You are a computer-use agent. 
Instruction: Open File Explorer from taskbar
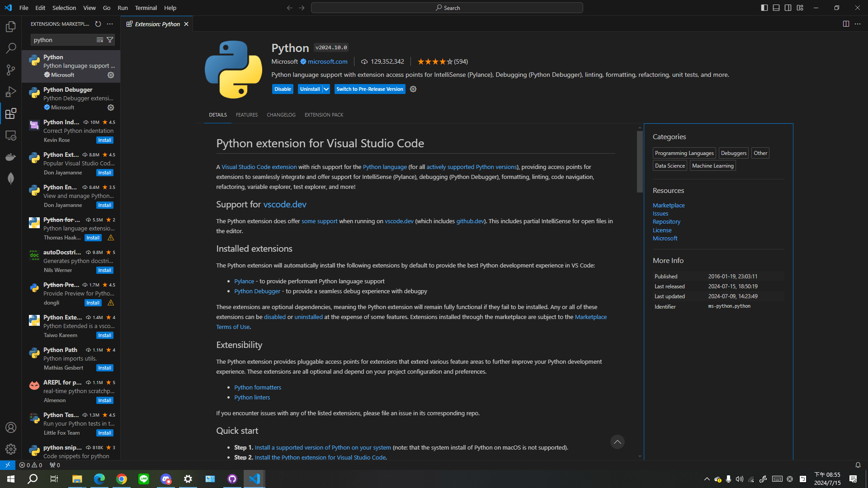click(x=77, y=479)
